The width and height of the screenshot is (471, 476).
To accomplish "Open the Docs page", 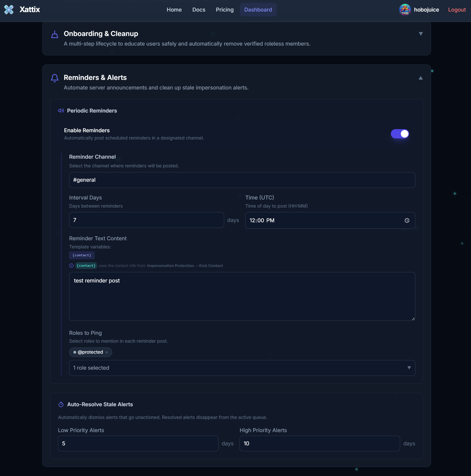I will [x=199, y=10].
